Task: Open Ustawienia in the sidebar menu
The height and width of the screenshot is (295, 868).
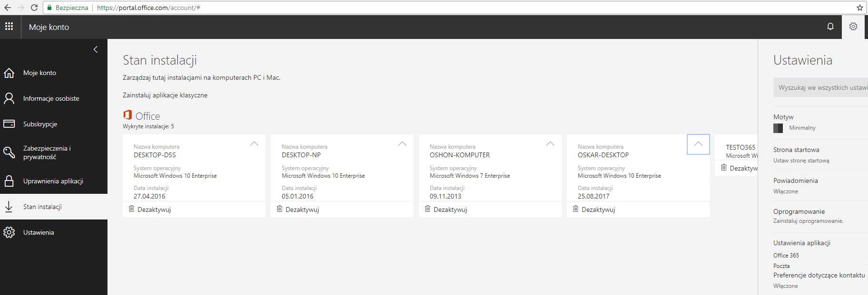Action: coord(54,232)
